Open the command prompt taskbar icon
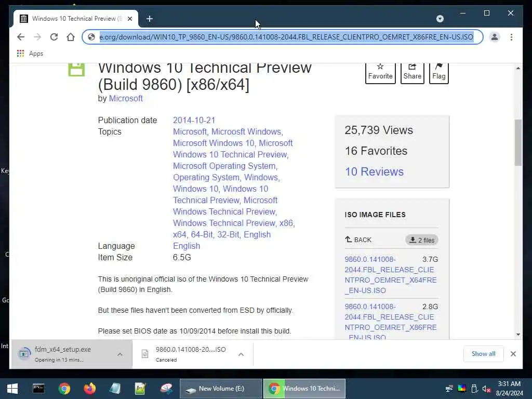 coord(38,389)
